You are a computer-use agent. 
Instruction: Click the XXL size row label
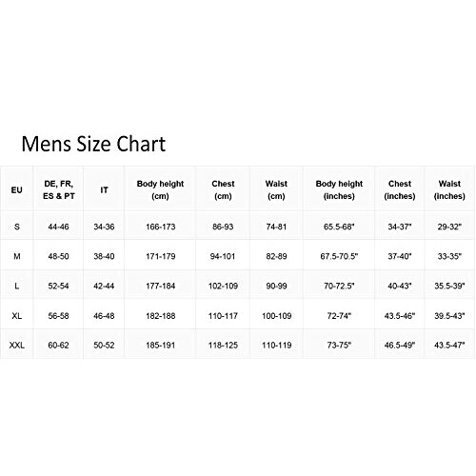(17, 345)
